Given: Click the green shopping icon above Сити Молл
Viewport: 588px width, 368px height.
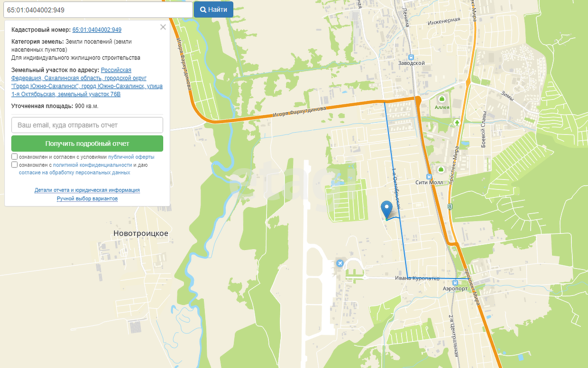Looking at the screenshot, I should pos(441,169).
